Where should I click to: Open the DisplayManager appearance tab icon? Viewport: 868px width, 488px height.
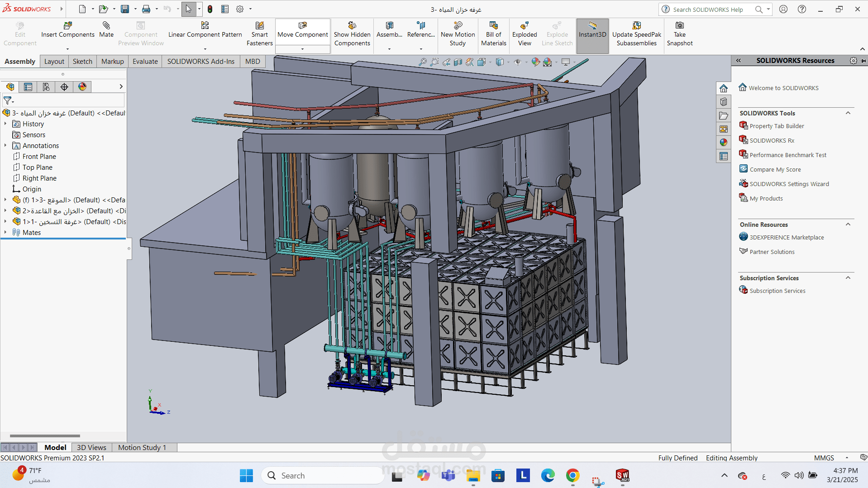click(82, 87)
